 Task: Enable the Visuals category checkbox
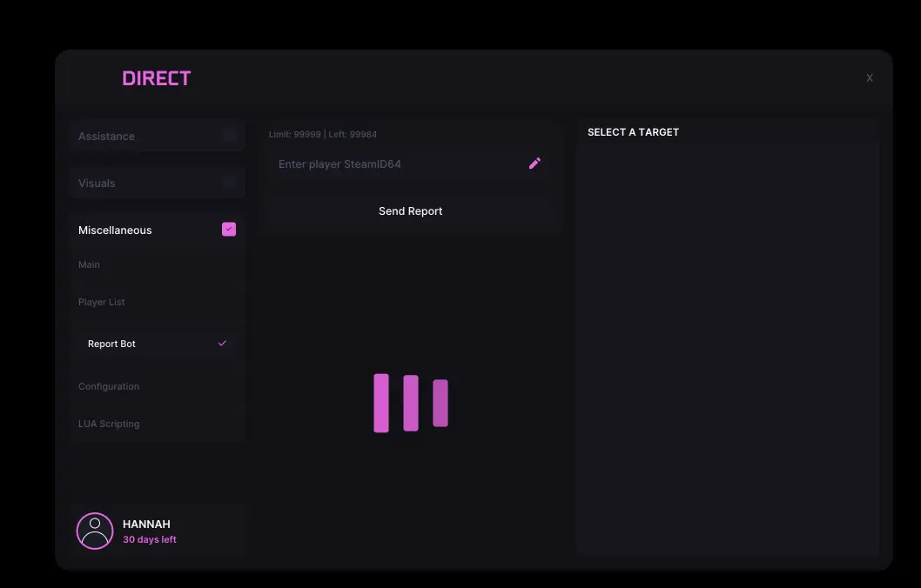228,182
